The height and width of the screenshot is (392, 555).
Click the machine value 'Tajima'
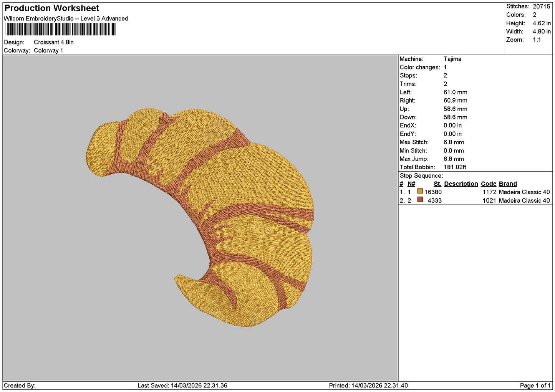[452, 59]
